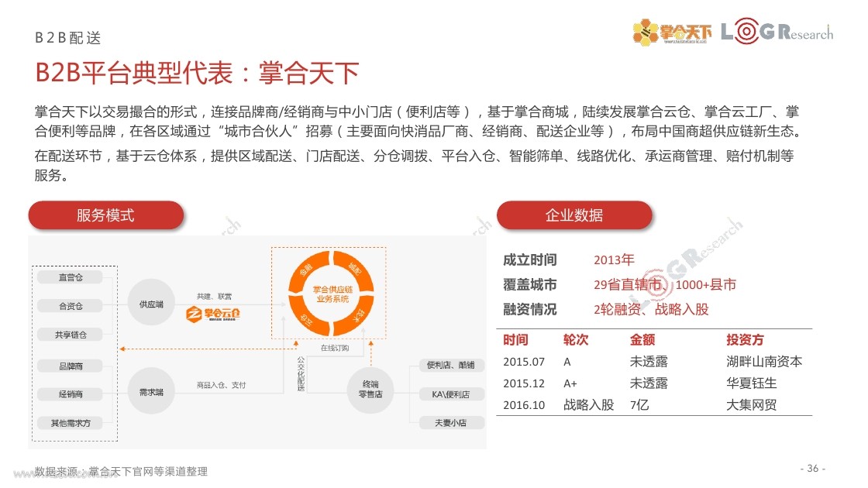Select the 合资仓 box
The width and height of the screenshot is (868, 488).
pos(71,306)
